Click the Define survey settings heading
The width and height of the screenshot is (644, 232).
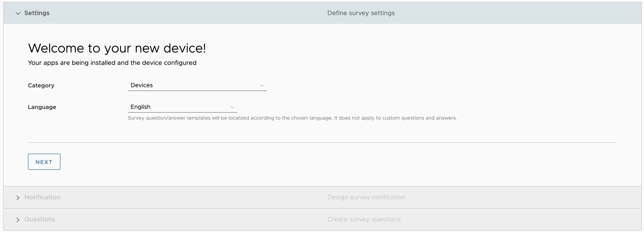click(x=361, y=13)
